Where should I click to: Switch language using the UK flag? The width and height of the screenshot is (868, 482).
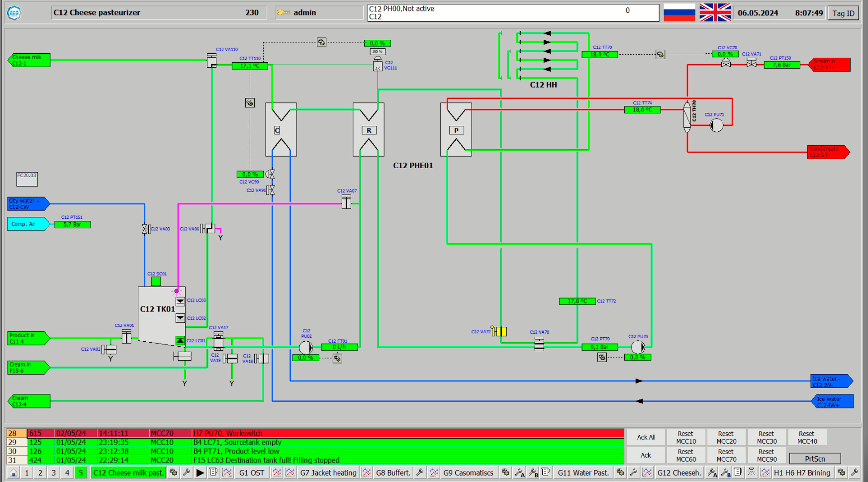[x=715, y=12]
